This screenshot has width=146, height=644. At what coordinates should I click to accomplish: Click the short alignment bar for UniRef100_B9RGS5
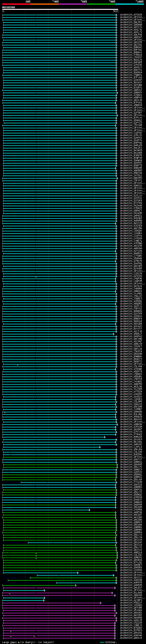click(x=54, y=437)
